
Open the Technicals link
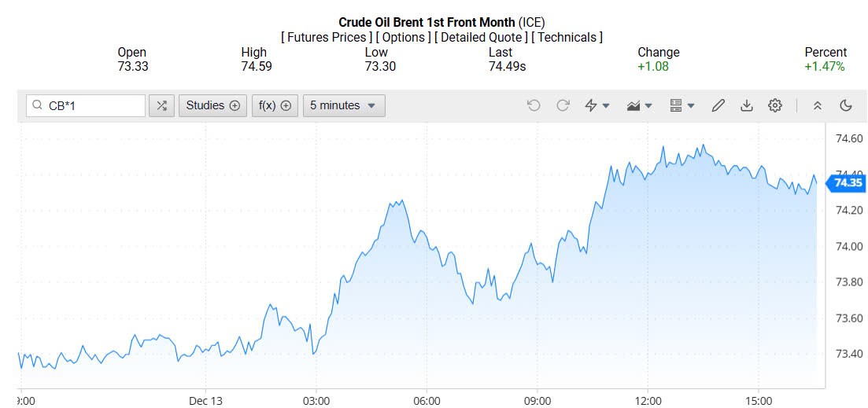[567, 37]
